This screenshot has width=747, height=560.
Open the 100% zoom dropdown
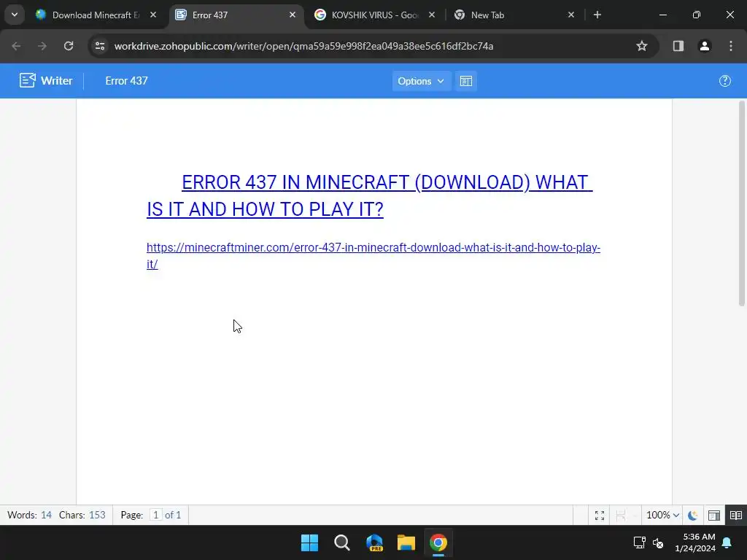[662, 515]
